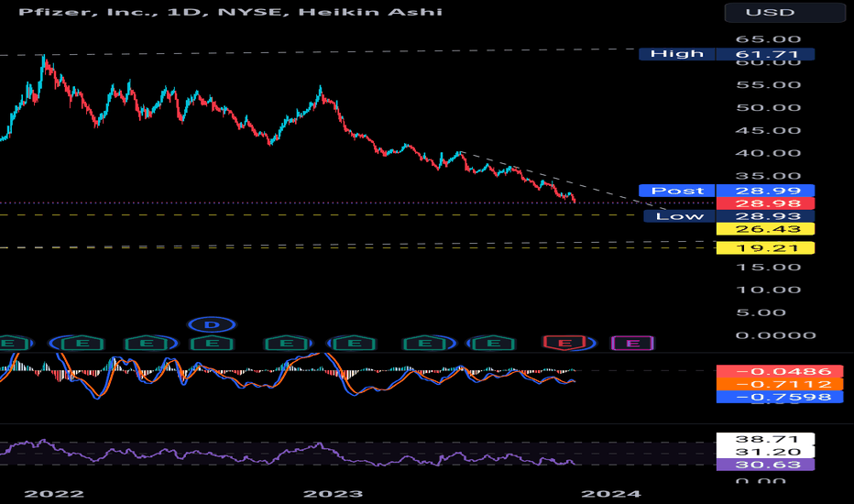Click the 28.93 low price value
Screen dimensions: 854x504
pos(766,216)
